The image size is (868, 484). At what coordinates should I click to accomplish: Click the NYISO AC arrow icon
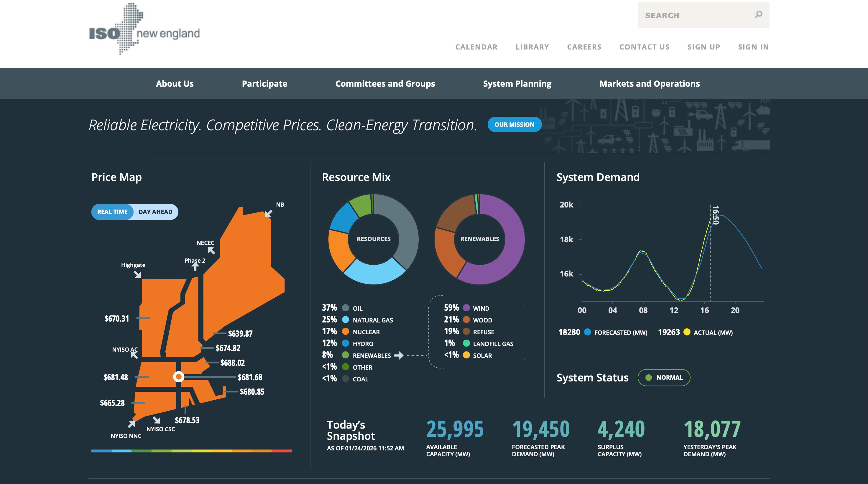coord(134,355)
